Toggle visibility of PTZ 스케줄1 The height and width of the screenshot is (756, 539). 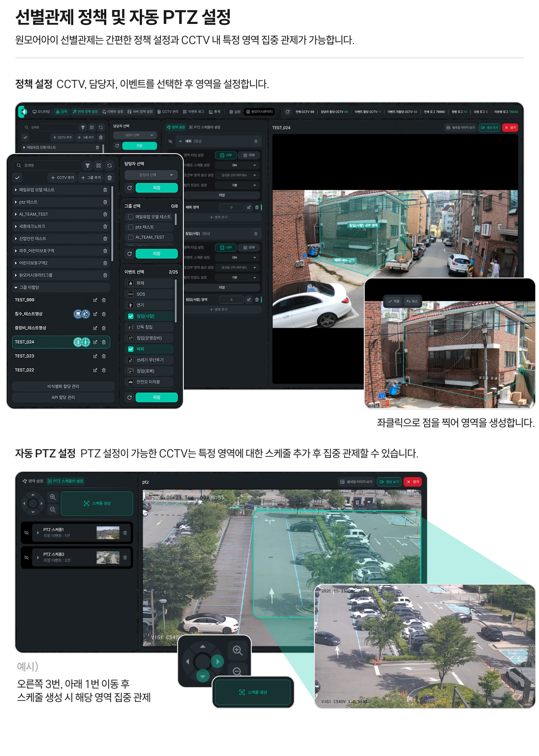tap(26, 533)
